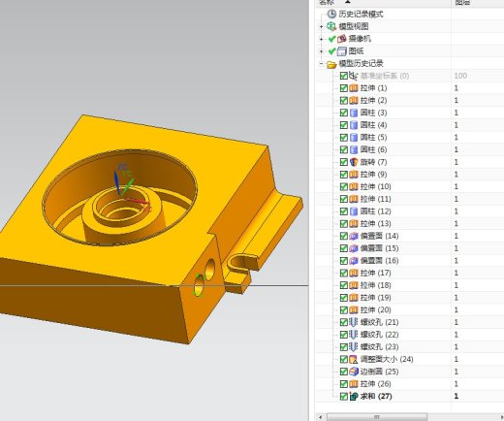Image resolution: width=504 pixels, height=421 pixels.
Task: Click layer value 100 of 基准坐标系
Action: pos(460,76)
